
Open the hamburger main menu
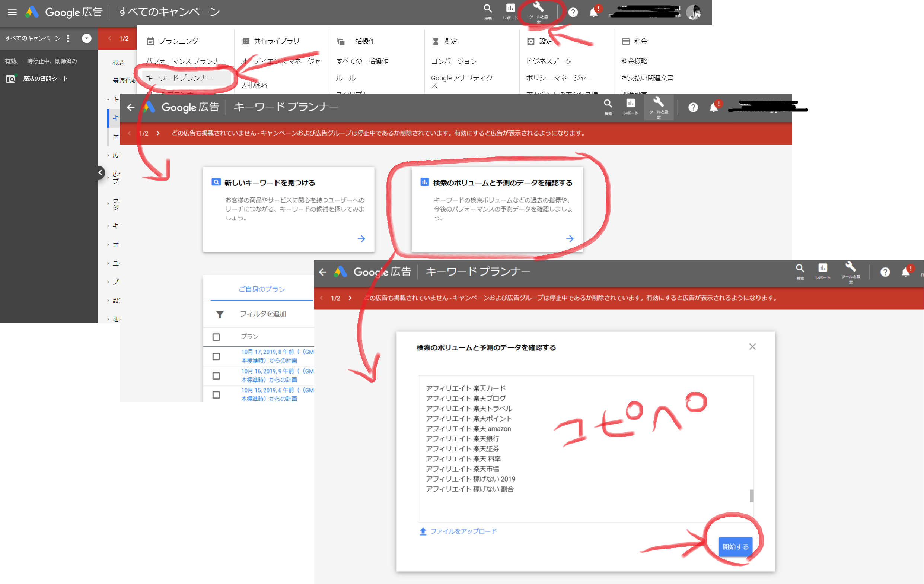(x=12, y=12)
